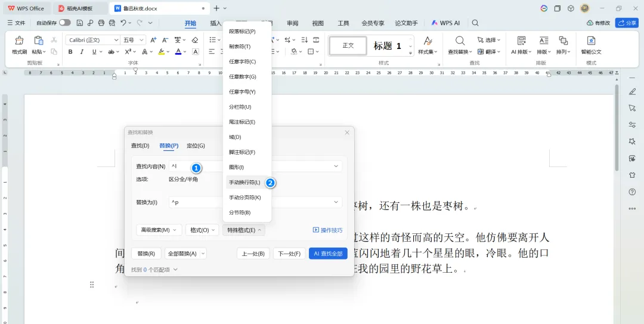Click the Undo arrow icon

123,23
